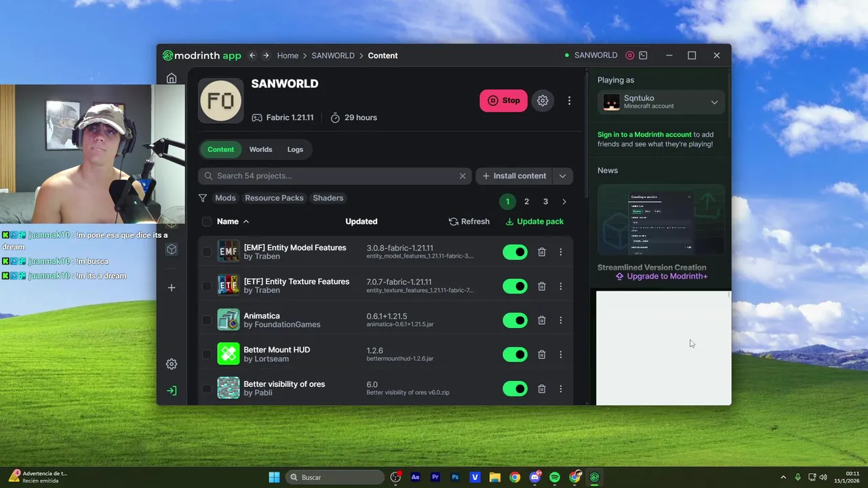Go to page 3
Image resolution: width=868 pixels, height=488 pixels.
pos(545,202)
